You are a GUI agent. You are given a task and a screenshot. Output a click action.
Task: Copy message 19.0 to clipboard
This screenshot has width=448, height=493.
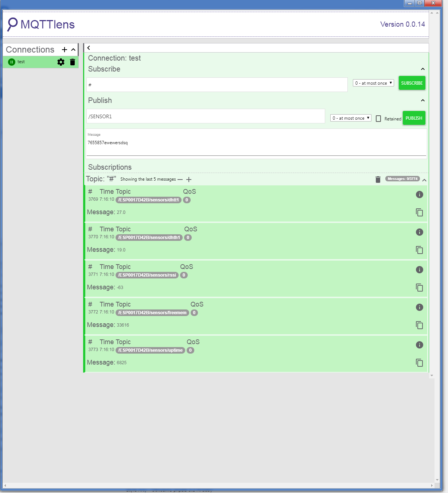click(x=420, y=250)
